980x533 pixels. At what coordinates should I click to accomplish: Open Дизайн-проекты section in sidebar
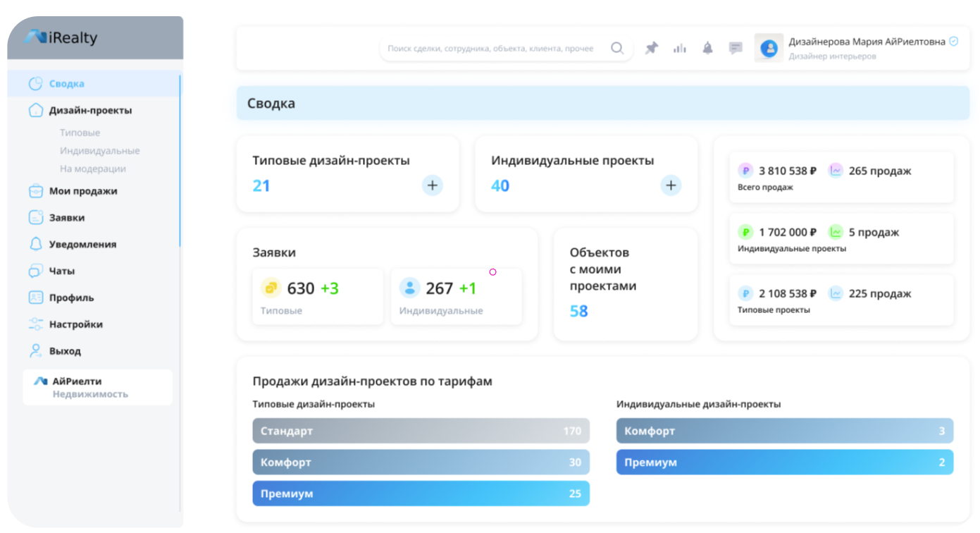(89, 111)
